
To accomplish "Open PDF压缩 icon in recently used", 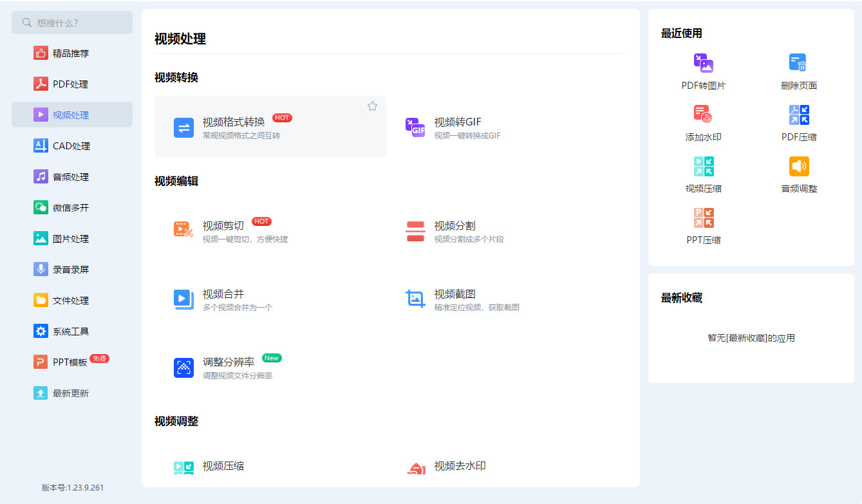I will [799, 115].
